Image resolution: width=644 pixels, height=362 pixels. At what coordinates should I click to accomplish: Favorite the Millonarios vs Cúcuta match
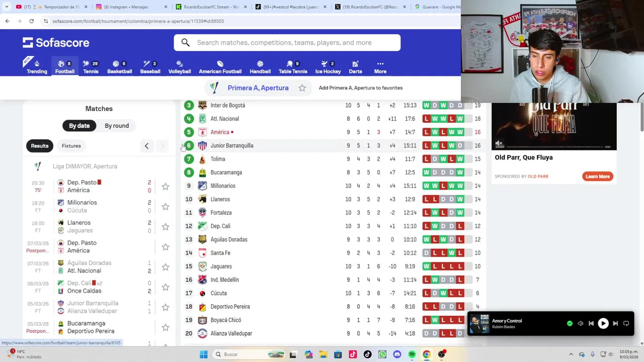click(x=165, y=207)
